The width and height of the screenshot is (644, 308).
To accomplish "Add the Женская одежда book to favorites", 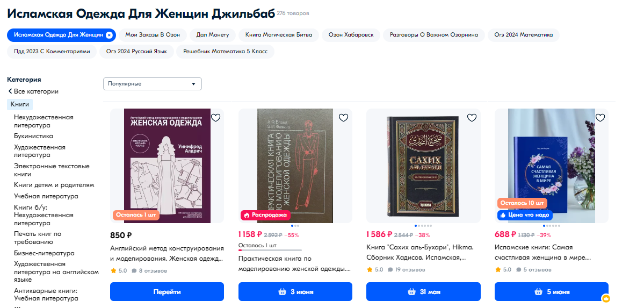I will [x=215, y=118].
